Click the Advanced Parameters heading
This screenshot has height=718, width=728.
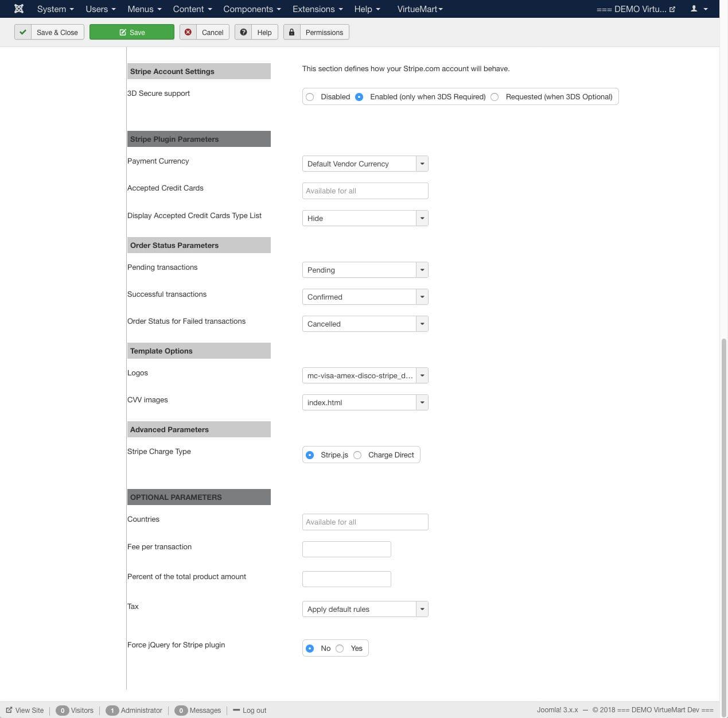pos(198,429)
